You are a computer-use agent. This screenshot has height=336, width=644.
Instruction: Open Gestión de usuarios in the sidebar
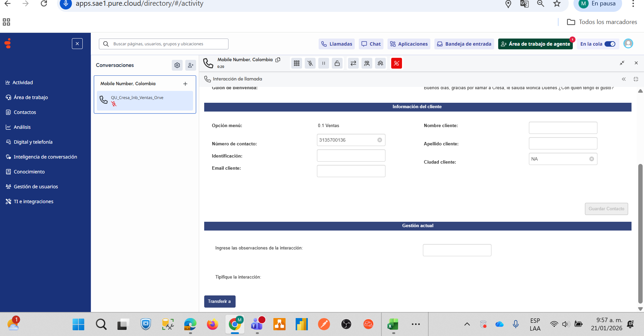pos(32,187)
